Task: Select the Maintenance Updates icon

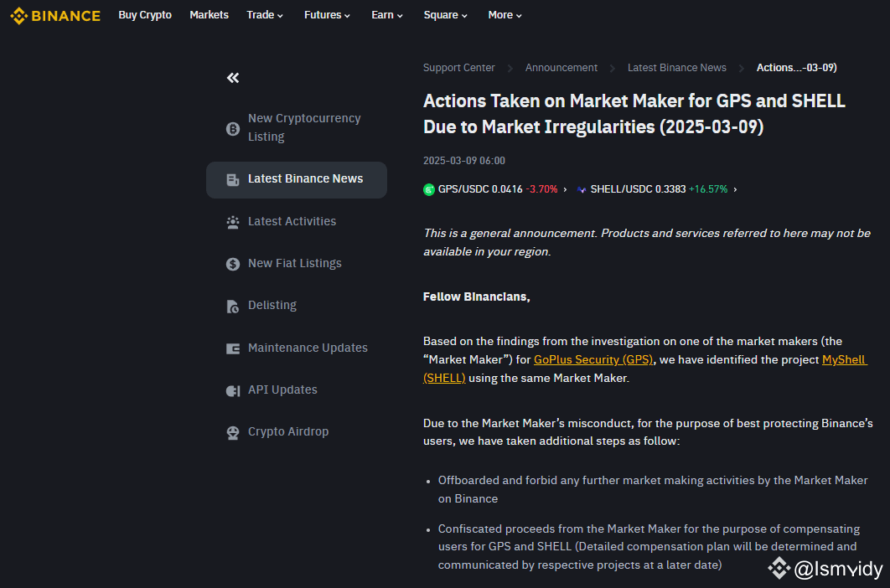Action: pyautogui.click(x=232, y=348)
